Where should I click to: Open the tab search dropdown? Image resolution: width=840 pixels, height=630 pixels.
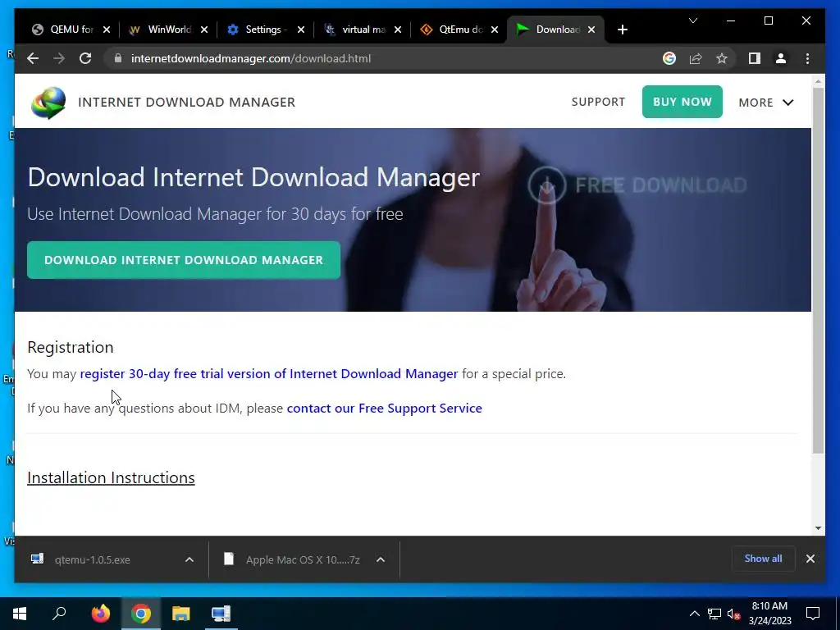[x=693, y=21]
